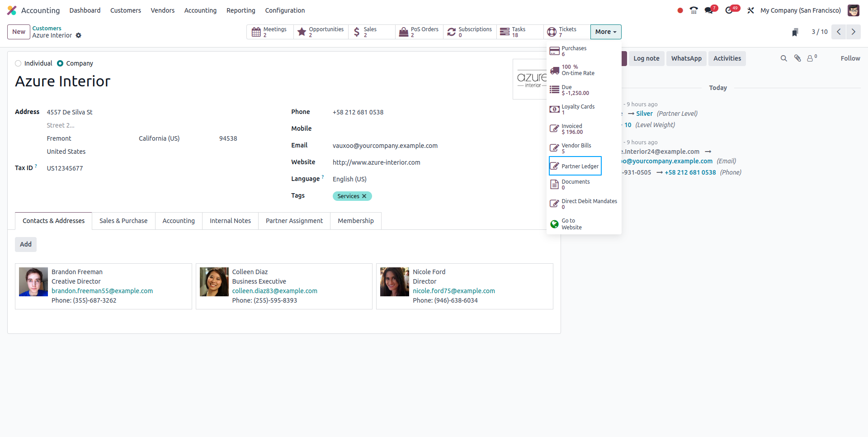
Task: Click WhatsApp button in chatter
Action: (686, 58)
